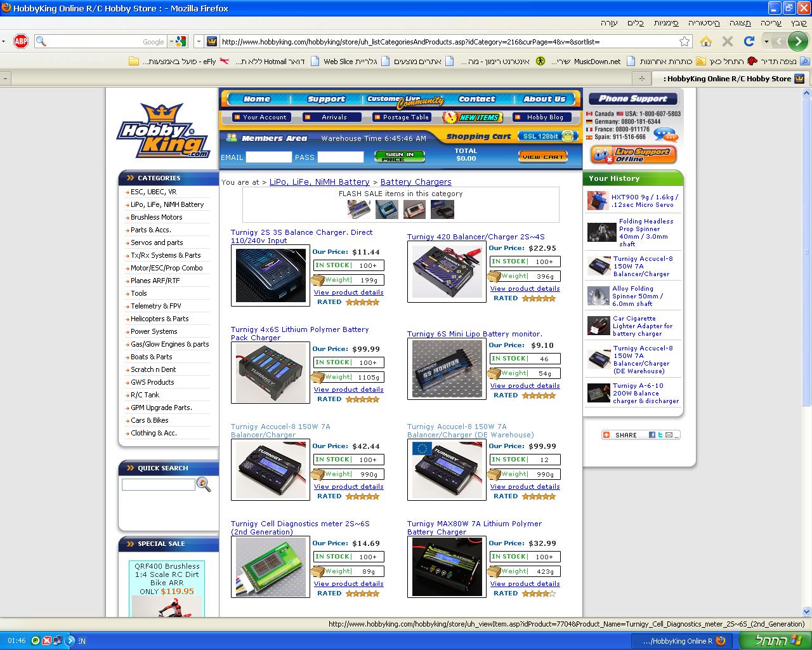Click the blue arrow taskbar tray icon

click(x=70, y=640)
